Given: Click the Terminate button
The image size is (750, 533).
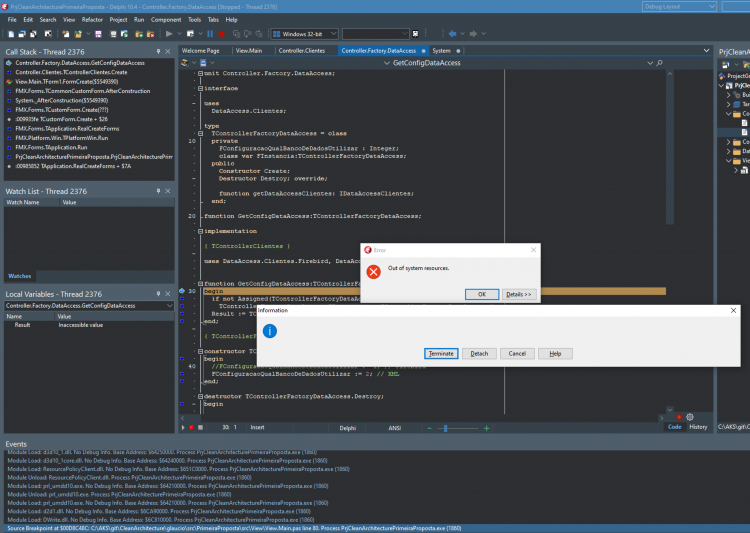Looking at the screenshot, I should pos(441,354).
